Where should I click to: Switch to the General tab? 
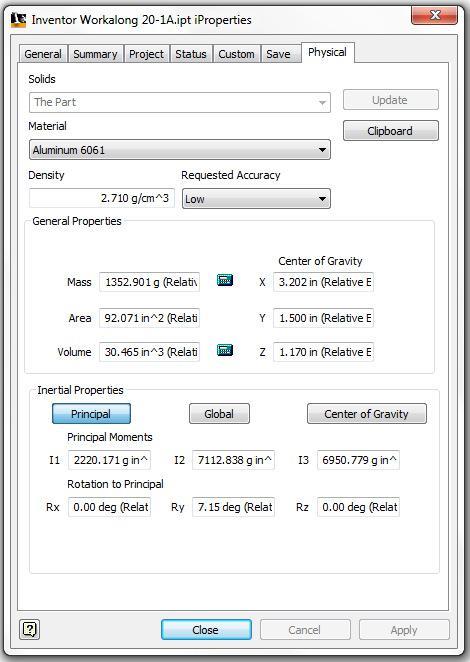tap(43, 54)
